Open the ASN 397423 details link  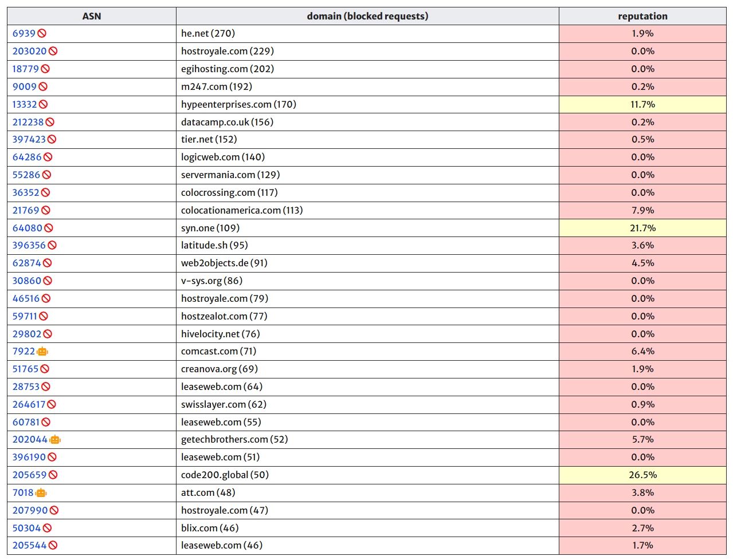[x=29, y=140]
